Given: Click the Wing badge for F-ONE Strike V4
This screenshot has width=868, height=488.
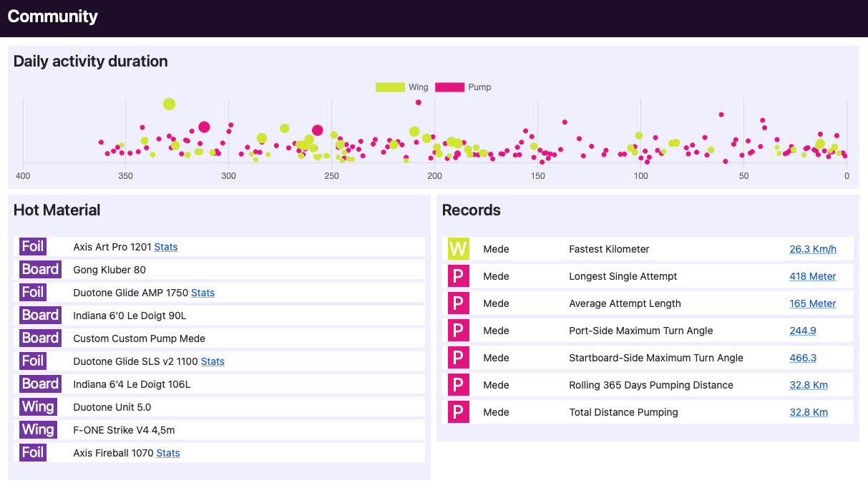Looking at the screenshot, I should point(38,430).
